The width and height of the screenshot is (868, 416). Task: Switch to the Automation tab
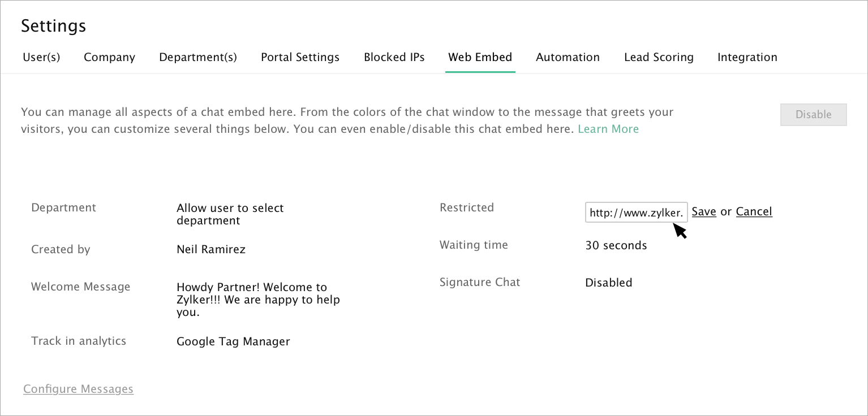pos(568,57)
